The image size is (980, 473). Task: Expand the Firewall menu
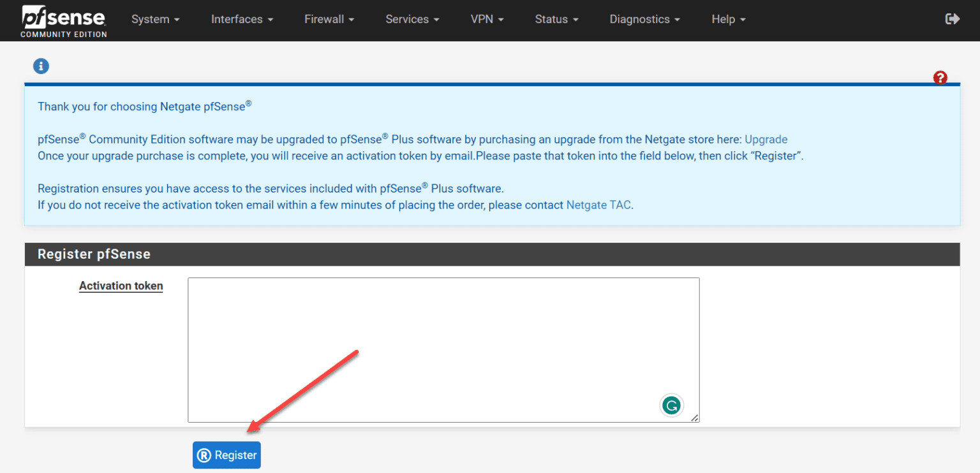[329, 19]
